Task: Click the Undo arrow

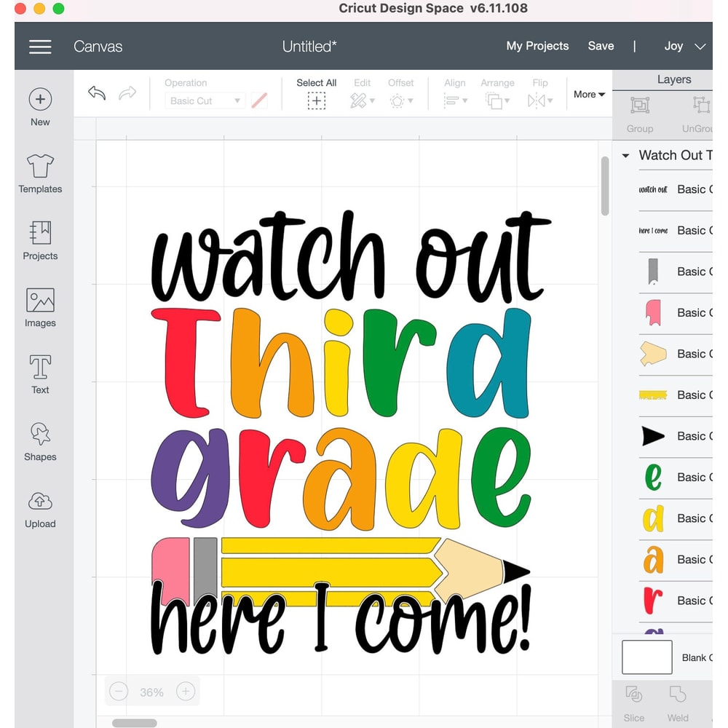Action: click(96, 93)
